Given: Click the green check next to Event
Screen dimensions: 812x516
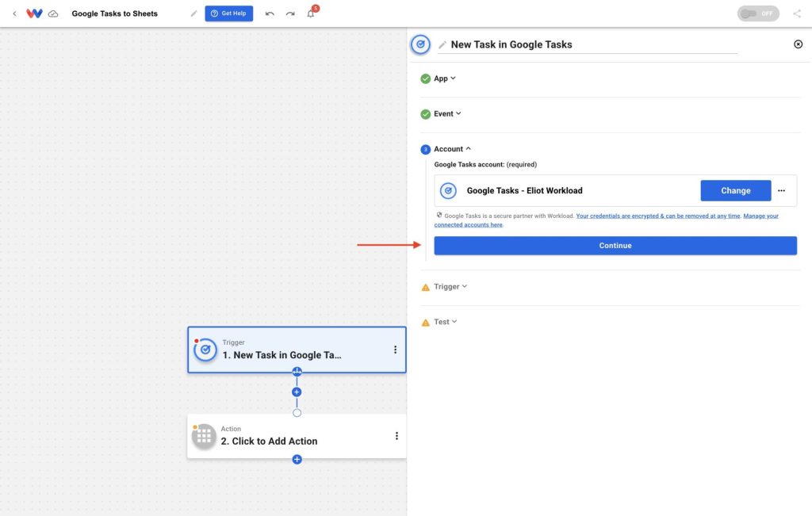Looking at the screenshot, I should click(425, 114).
